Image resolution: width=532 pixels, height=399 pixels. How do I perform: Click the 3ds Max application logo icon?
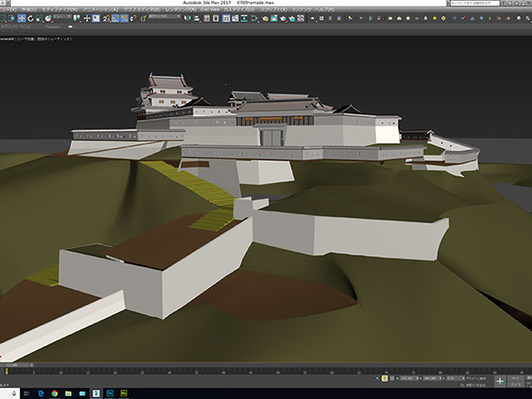pos(4,4)
